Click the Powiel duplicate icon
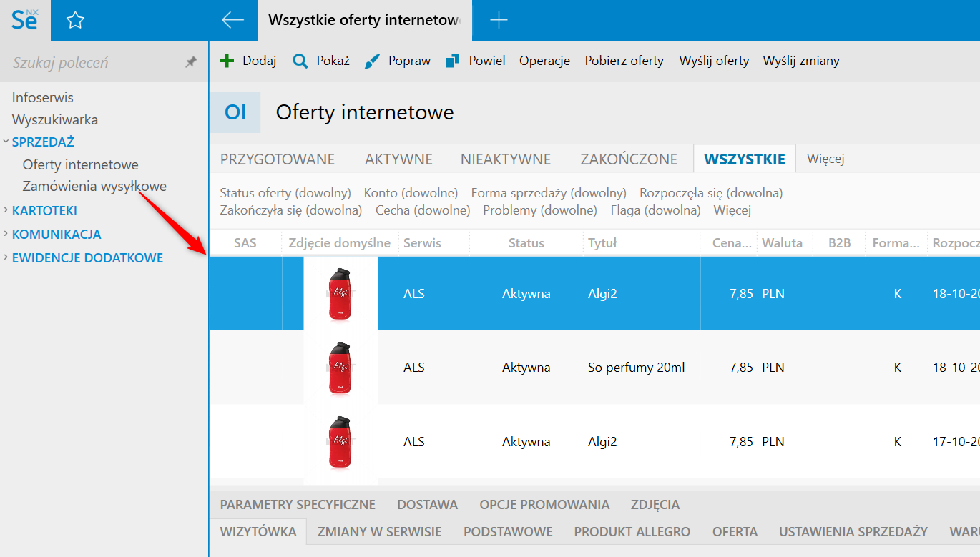 452,61
